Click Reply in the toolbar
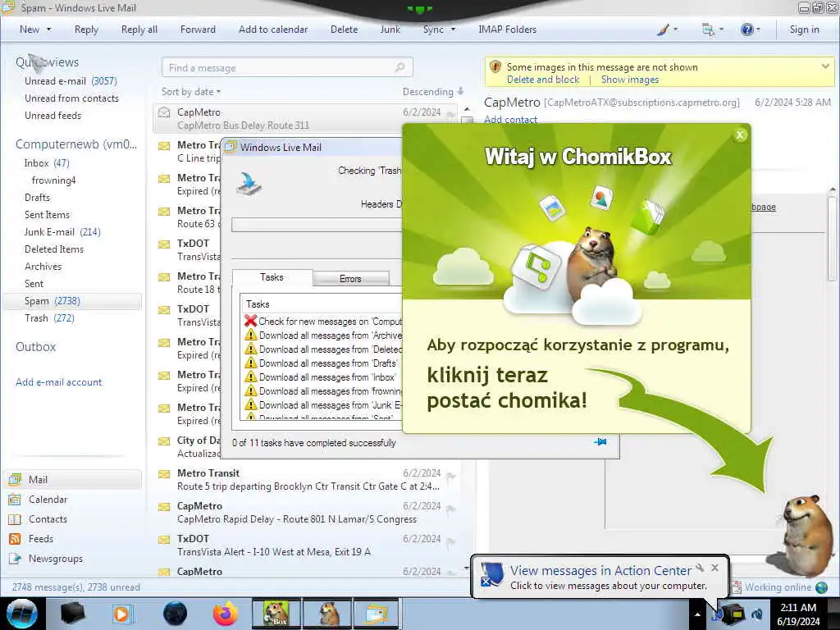This screenshot has height=630, width=840. 86,30
